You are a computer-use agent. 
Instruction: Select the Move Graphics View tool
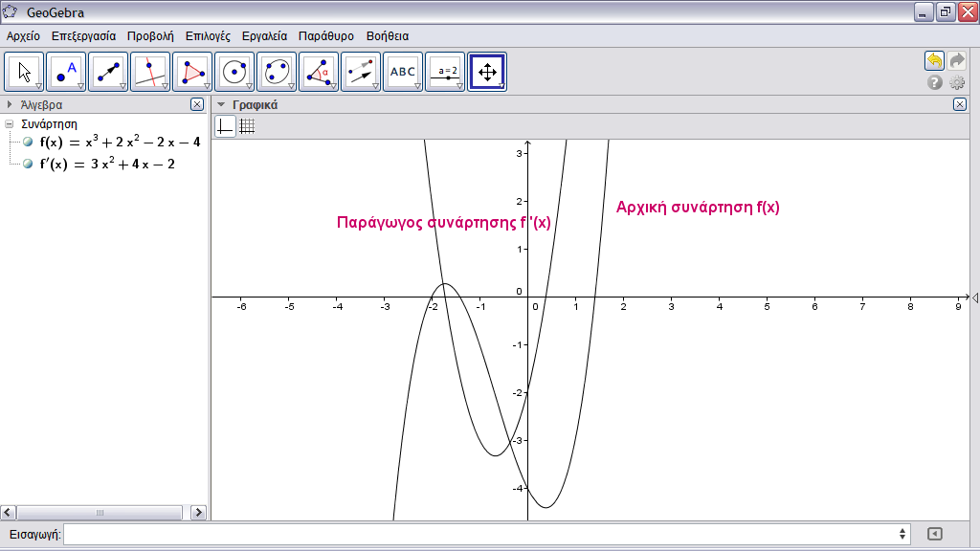pyautogui.click(x=487, y=72)
